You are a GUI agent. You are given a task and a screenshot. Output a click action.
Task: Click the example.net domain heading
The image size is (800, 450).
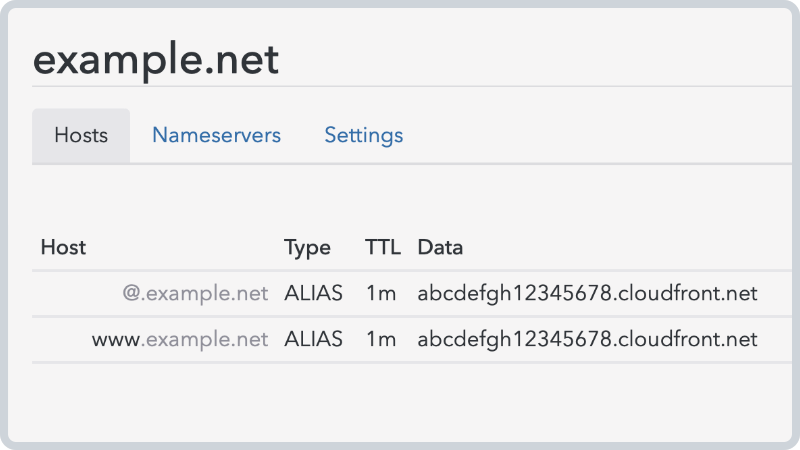tap(156, 60)
